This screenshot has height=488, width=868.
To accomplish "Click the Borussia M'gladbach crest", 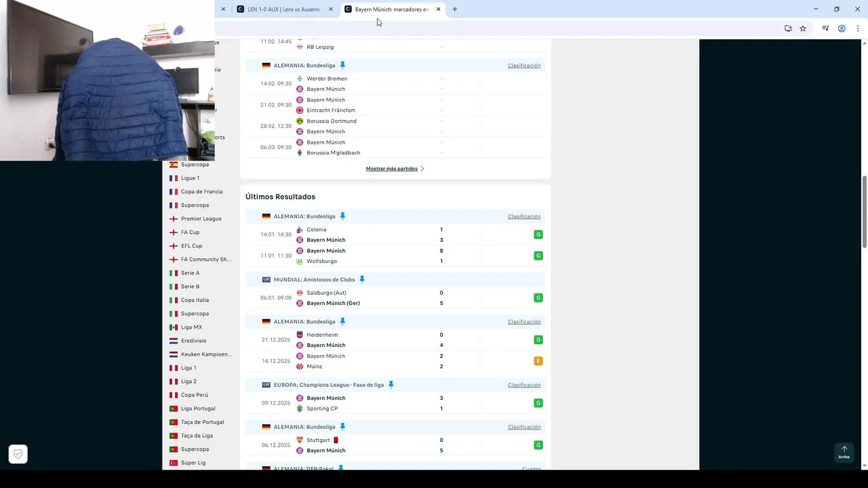I will 300,152.
